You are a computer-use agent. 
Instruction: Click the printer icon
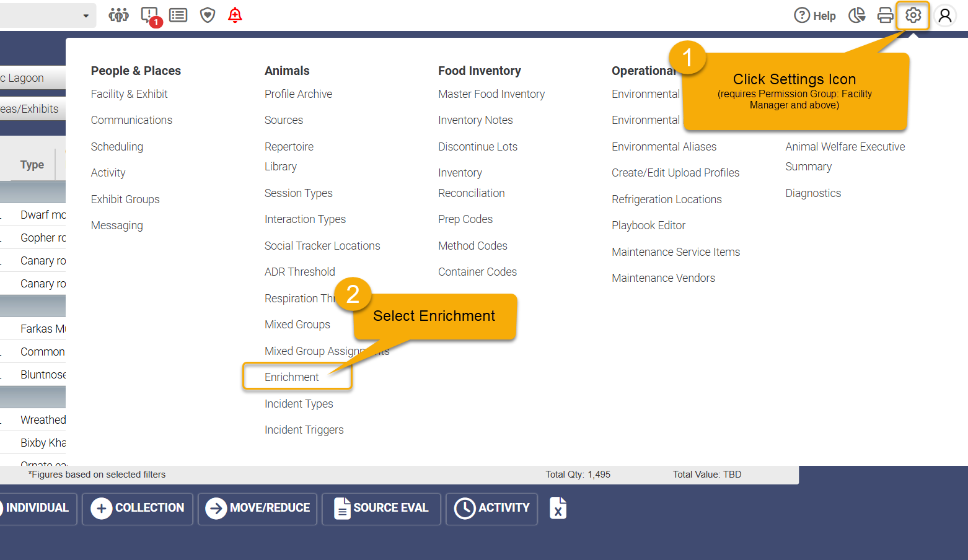(x=886, y=15)
